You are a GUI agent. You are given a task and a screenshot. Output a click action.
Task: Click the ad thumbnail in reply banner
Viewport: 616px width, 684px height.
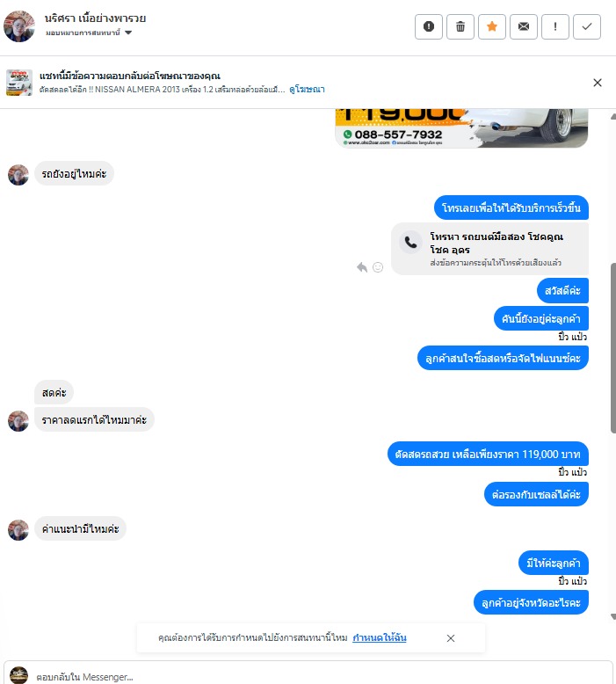point(19,82)
